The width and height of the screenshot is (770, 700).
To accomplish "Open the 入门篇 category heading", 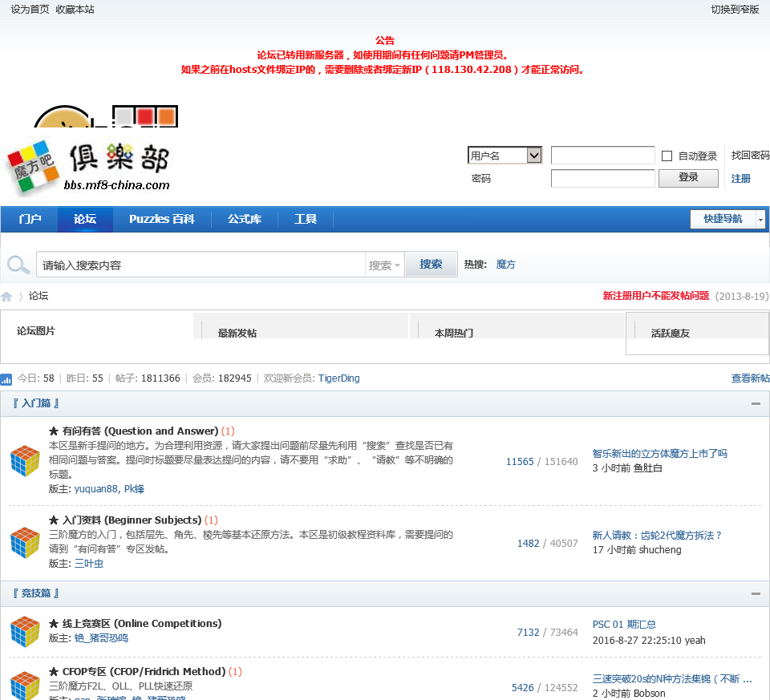I will 36,403.
